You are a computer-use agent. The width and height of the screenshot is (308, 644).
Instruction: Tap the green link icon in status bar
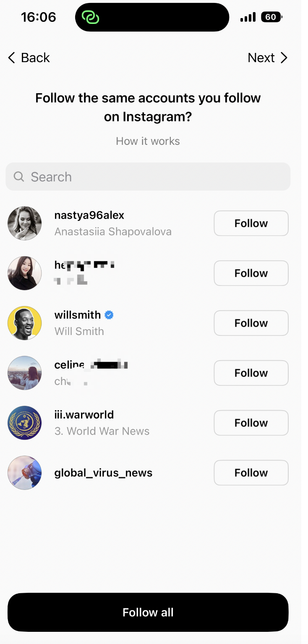point(90,17)
